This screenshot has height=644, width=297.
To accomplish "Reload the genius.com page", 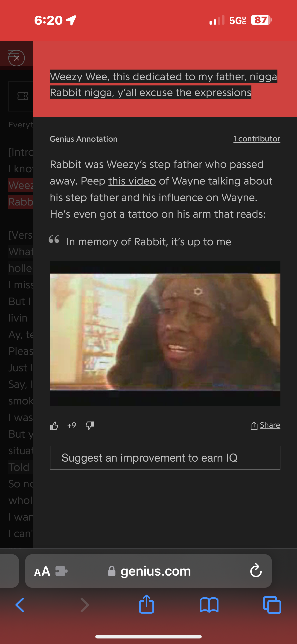I will coord(256,571).
